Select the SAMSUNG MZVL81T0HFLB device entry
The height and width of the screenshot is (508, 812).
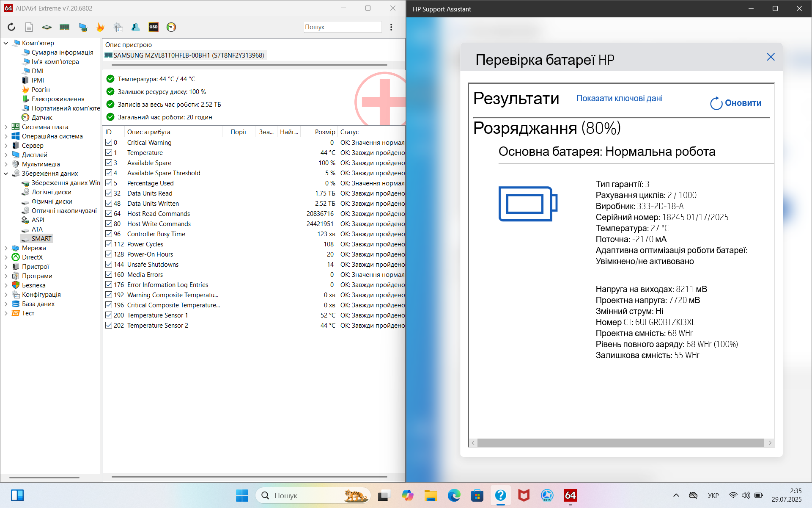point(189,55)
